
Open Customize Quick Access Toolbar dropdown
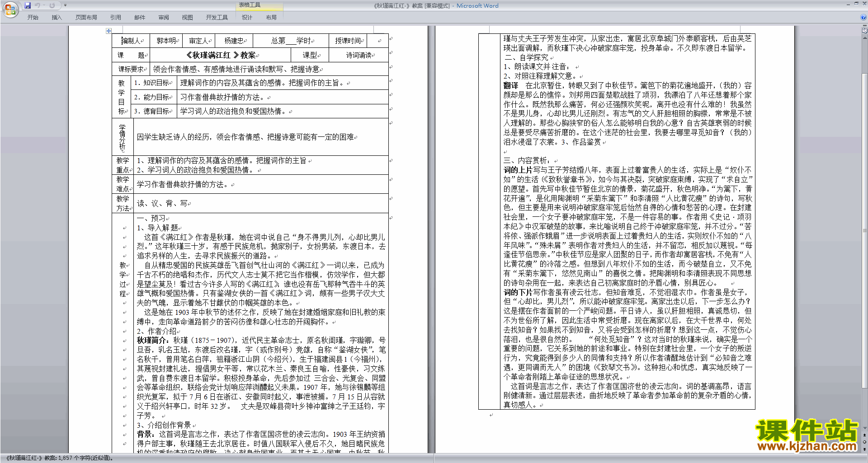tap(65, 5)
